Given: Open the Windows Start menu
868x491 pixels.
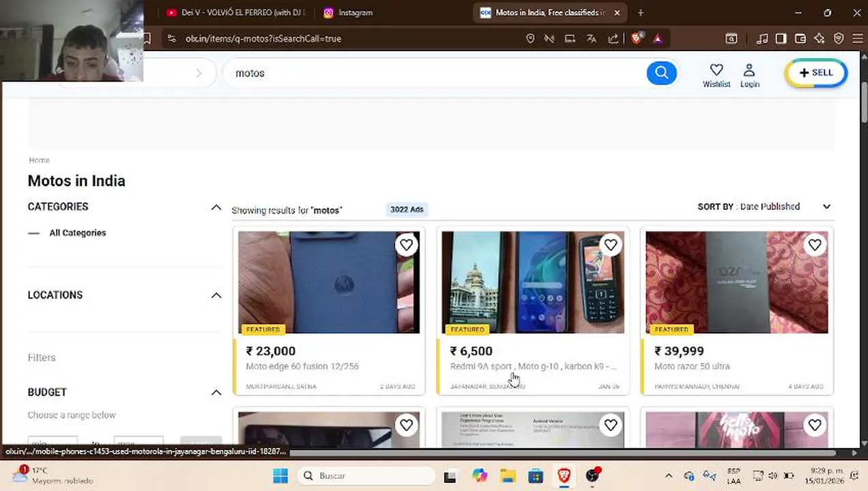Looking at the screenshot, I should coord(280,476).
